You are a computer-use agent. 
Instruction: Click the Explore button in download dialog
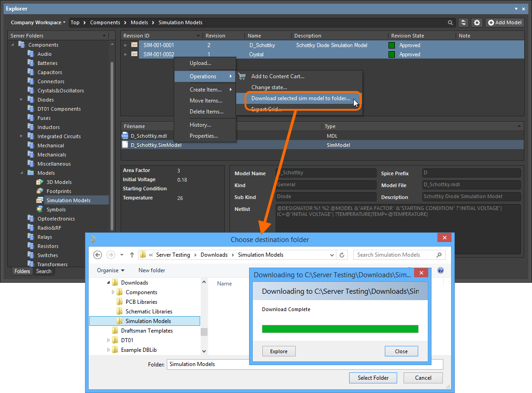tap(279, 351)
